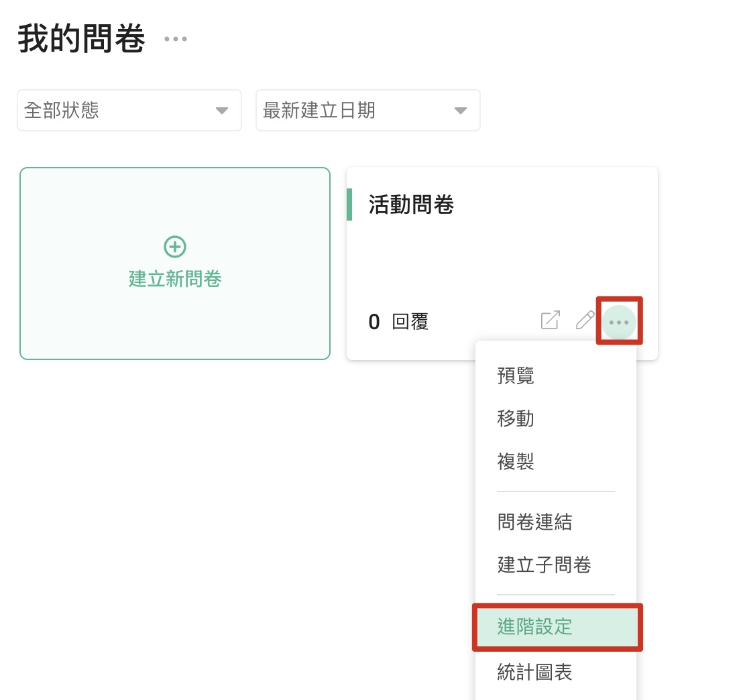Select 預覽 from the context menu
This screenshot has width=743, height=700.
(x=516, y=375)
